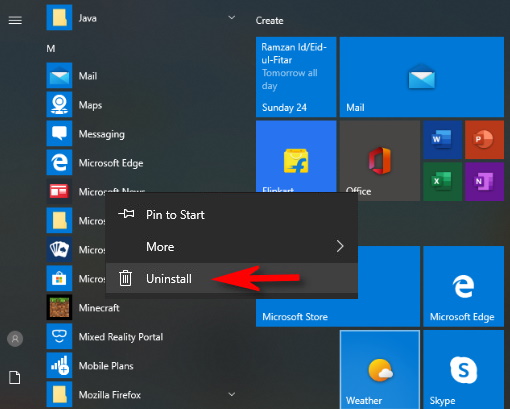Screen dimensions: 510x409
Task: Click the Messaging label
Action: pyautogui.click(x=102, y=134)
